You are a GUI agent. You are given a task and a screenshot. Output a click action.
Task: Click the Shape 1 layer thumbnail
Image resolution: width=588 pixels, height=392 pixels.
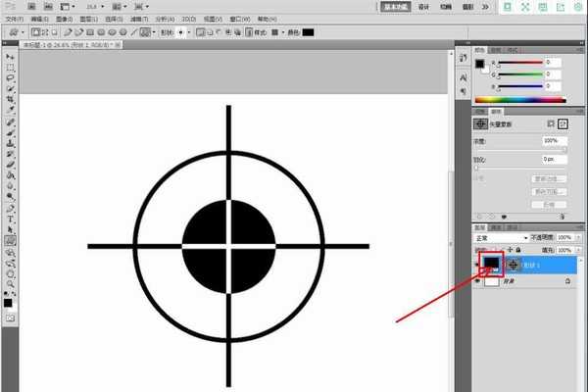[x=491, y=265]
